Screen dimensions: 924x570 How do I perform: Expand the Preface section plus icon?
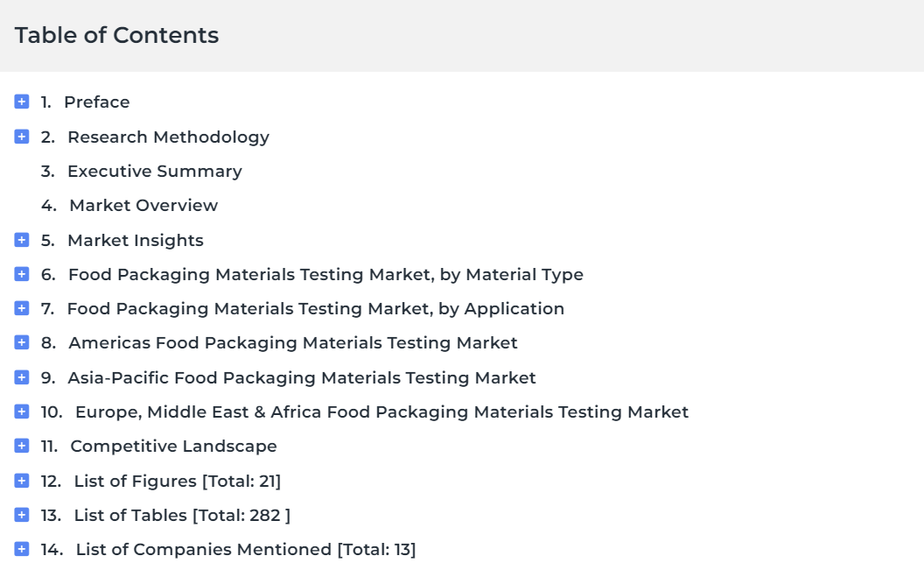22,102
